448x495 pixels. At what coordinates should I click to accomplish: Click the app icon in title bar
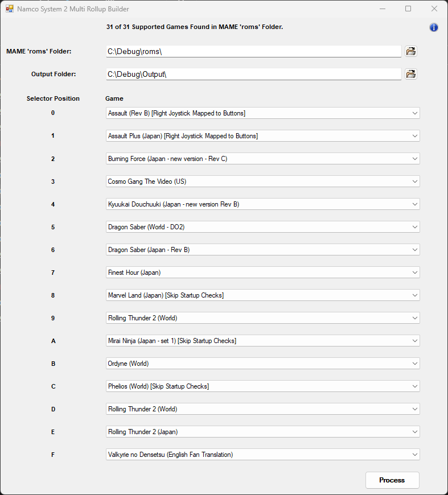coord(10,9)
